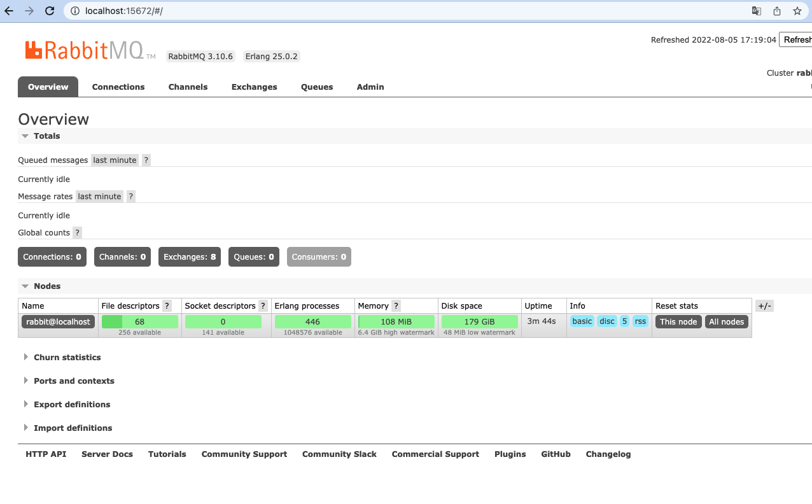
Task: Click the Connections: 0 count button
Action: click(x=52, y=257)
